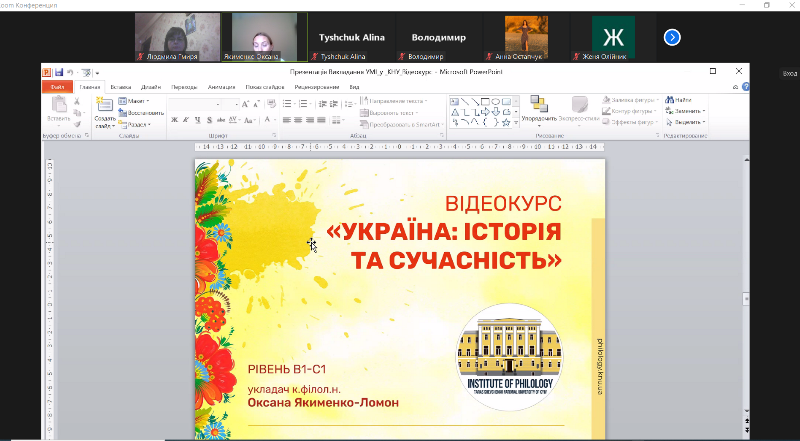
Task: Click the Save icon in quick access toolbar
Action: pos(59,72)
